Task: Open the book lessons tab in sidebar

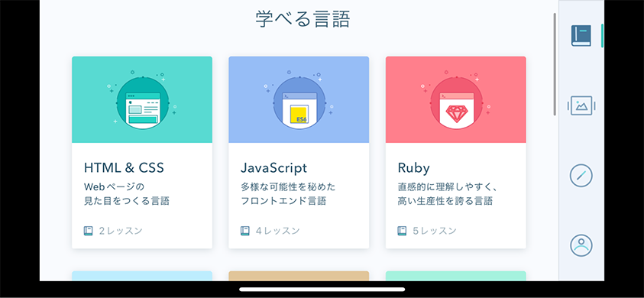Action: pos(581,35)
